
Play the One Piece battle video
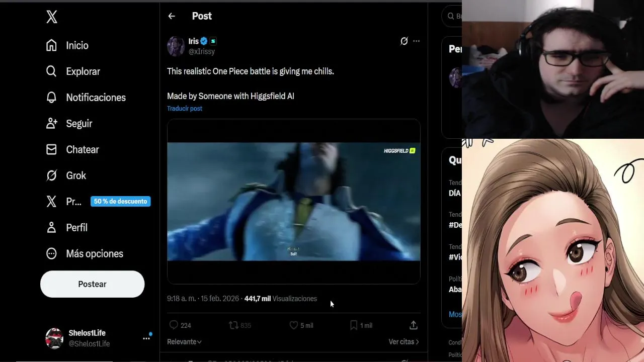click(x=294, y=202)
